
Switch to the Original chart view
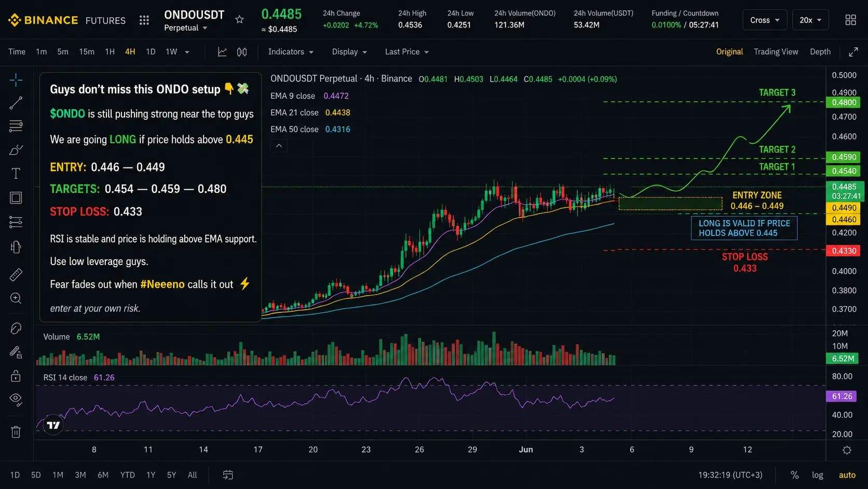point(729,52)
